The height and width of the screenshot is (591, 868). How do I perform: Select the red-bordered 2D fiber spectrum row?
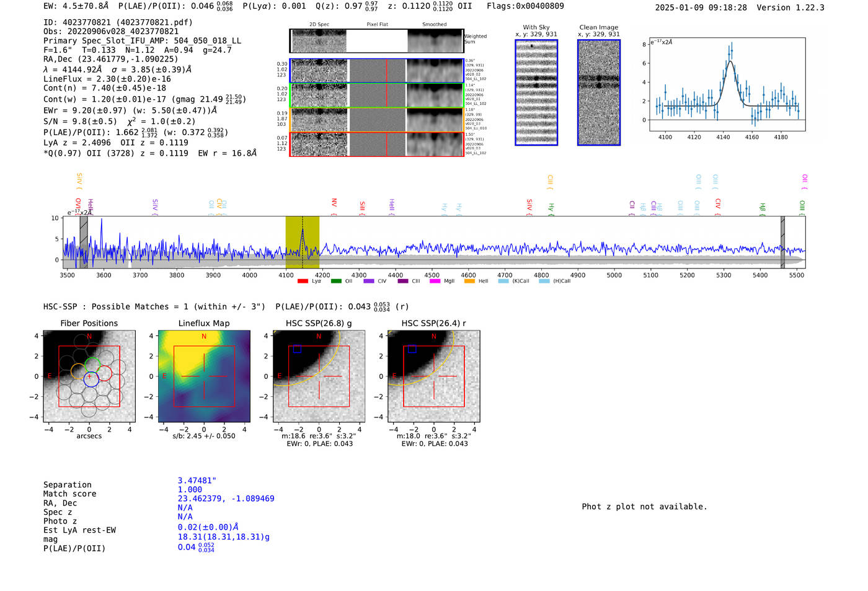(376, 144)
